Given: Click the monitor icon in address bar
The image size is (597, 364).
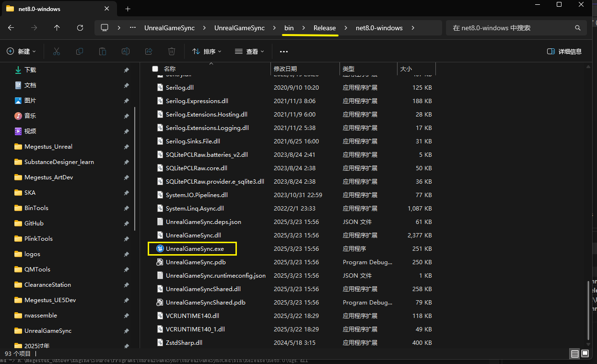Looking at the screenshot, I should click(x=105, y=28).
